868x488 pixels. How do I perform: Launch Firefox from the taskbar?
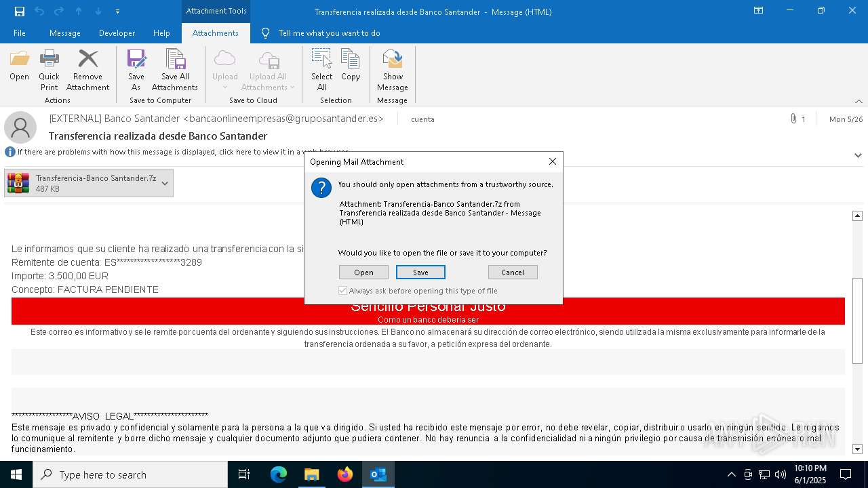click(x=345, y=474)
